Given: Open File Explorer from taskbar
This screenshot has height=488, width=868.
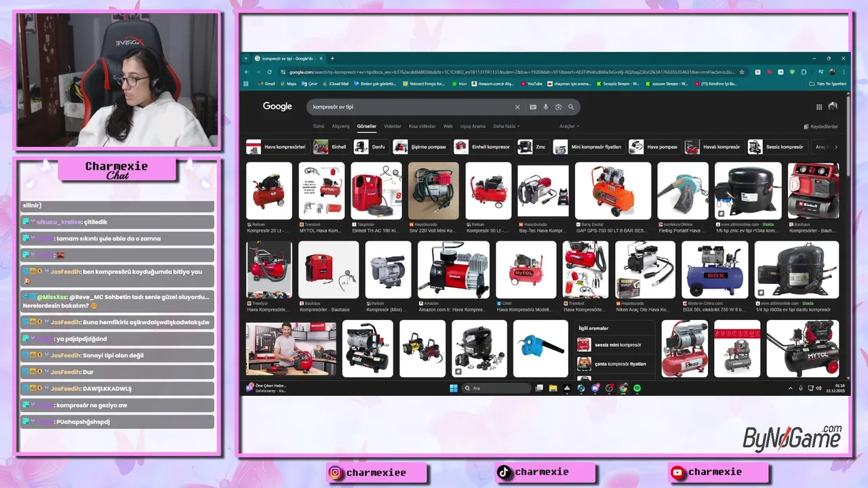Looking at the screenshot, I should [x=553, y=388].
